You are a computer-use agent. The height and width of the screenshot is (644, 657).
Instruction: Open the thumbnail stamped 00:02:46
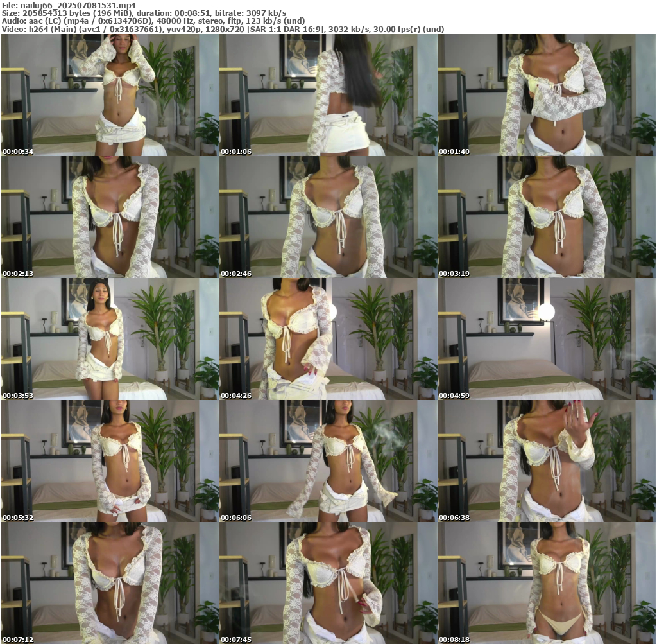(x=328, y=217)
